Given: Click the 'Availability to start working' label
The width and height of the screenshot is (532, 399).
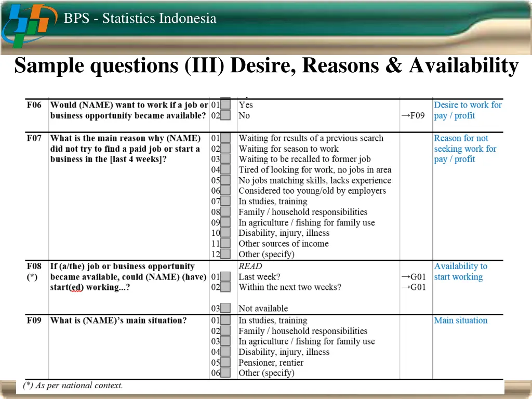Looking at the screenshot, I should point(461,271).
